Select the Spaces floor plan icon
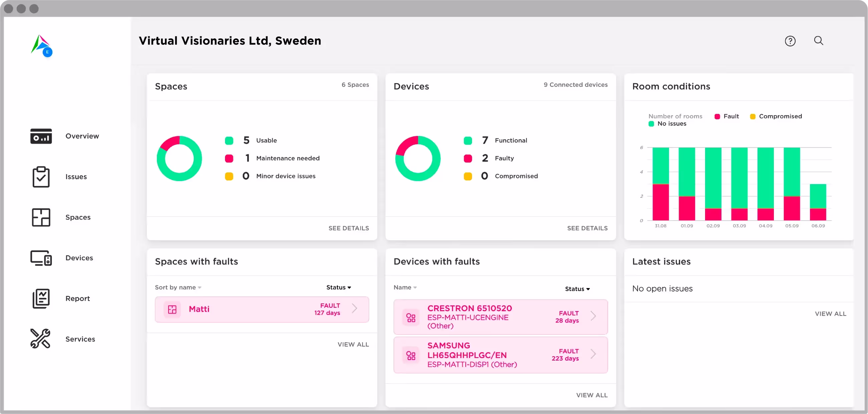Viewport: 868px width, 414px height. [41, 217]
